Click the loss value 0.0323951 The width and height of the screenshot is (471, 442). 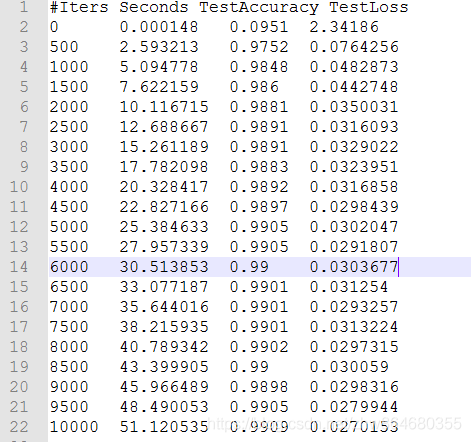coord(354,167)
